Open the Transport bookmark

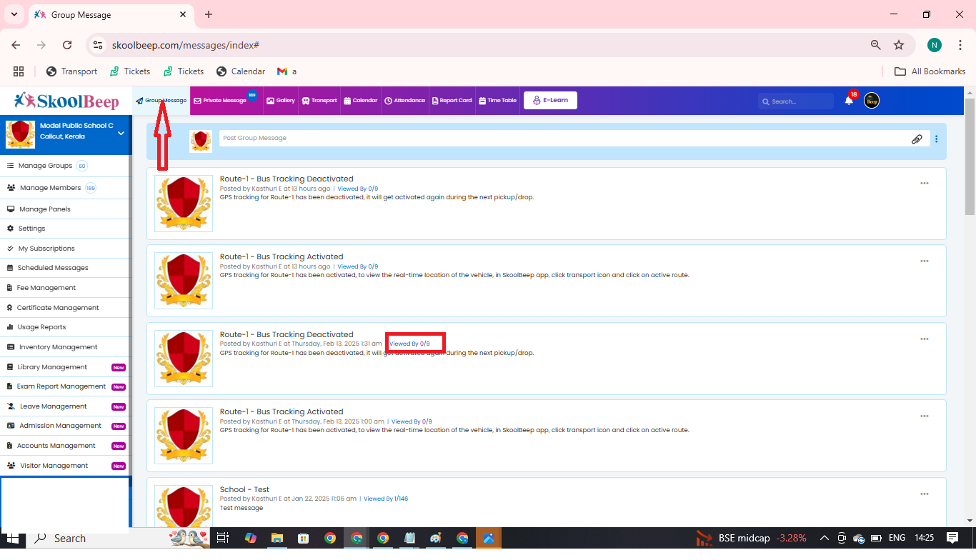(x=71, y=71)
